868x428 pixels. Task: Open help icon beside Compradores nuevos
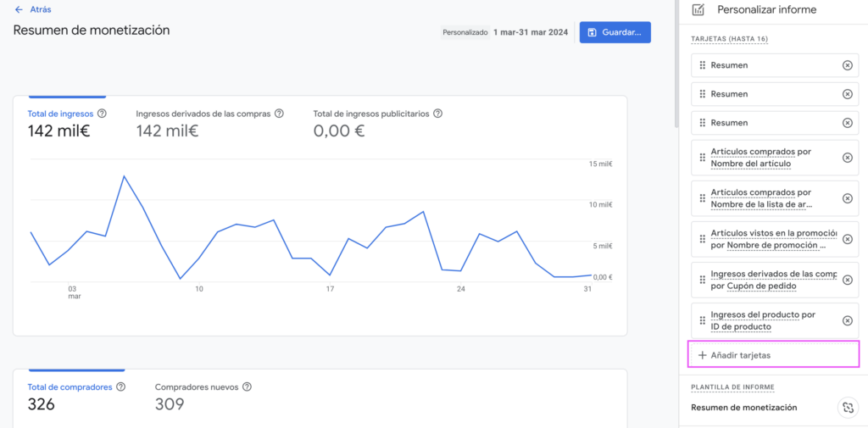point(247,387)
